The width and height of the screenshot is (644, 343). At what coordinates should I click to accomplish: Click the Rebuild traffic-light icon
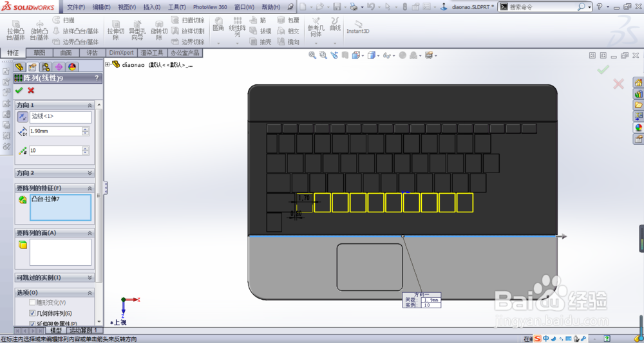click(404, 6)
